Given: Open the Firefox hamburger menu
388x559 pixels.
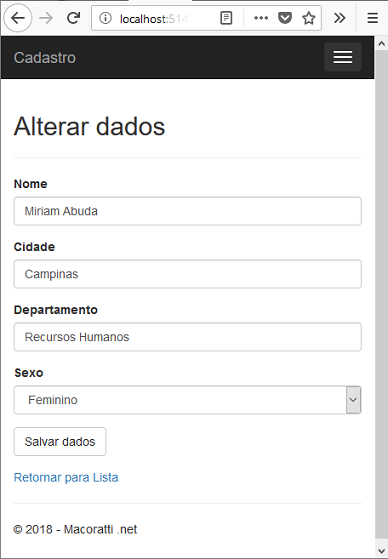Looking at the screenshot, I should 373,18.
